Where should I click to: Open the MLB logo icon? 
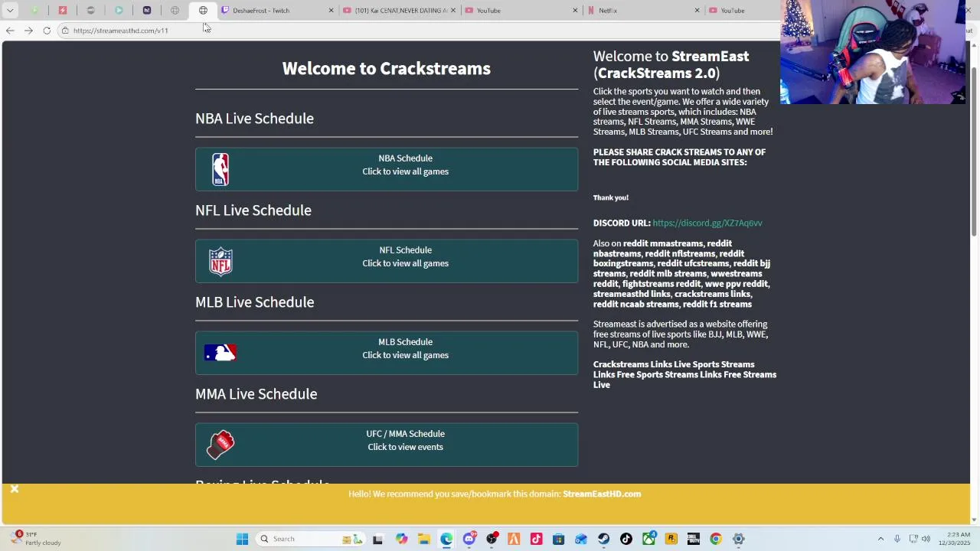click(220, 352)
